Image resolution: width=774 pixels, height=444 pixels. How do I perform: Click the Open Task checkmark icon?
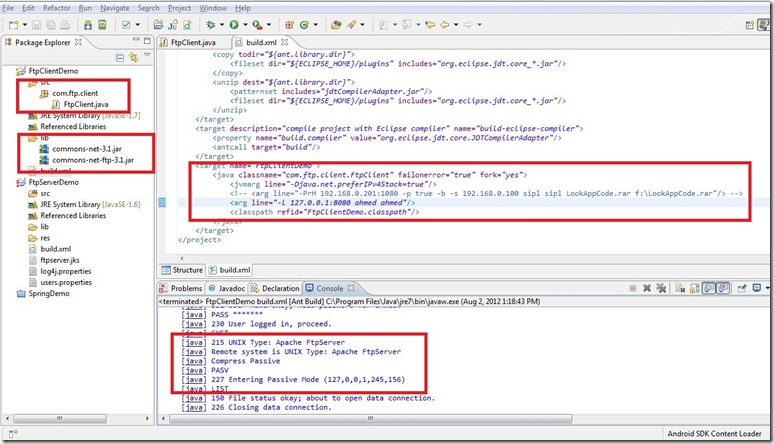click(126, 25)
